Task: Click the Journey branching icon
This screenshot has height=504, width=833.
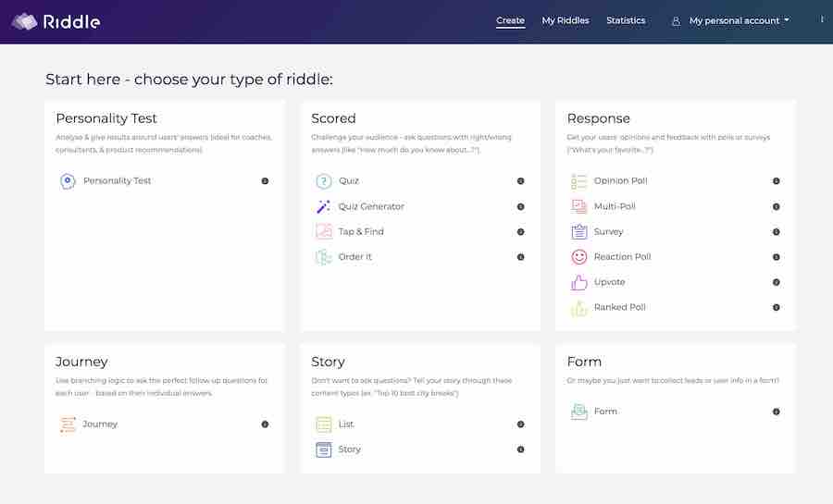Action: pyautogui.click(x=68, y=424)
